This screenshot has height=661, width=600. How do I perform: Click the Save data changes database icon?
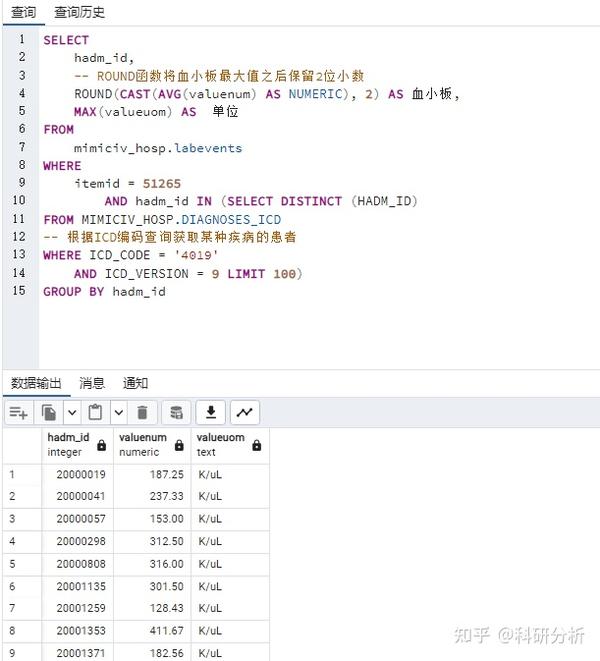pos(176,412)
